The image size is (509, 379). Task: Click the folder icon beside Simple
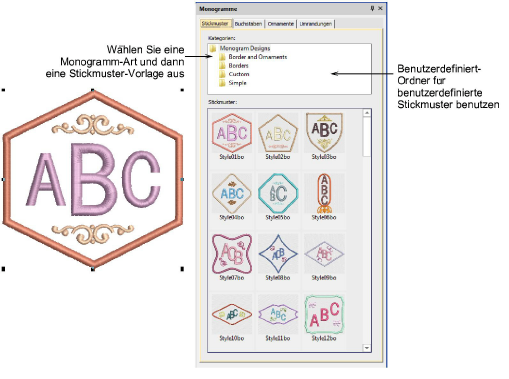pos(222,83)
